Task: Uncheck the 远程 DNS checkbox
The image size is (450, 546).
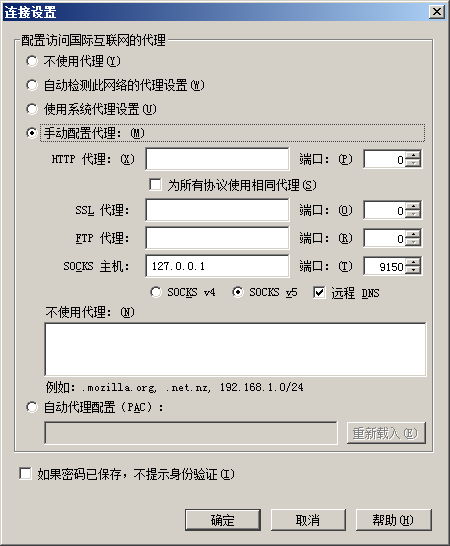Action: click(319, 292)
